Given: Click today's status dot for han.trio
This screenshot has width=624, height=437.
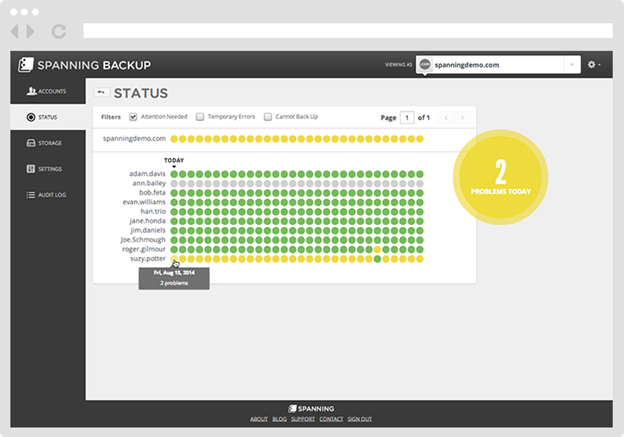Looking at the screenshot, I should [x=174, y=212].
